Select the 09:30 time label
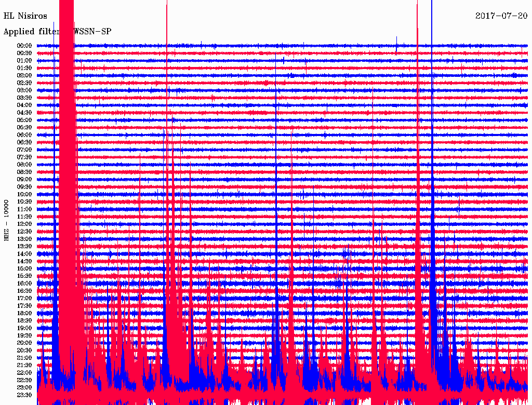 click(x=24, y=187)
